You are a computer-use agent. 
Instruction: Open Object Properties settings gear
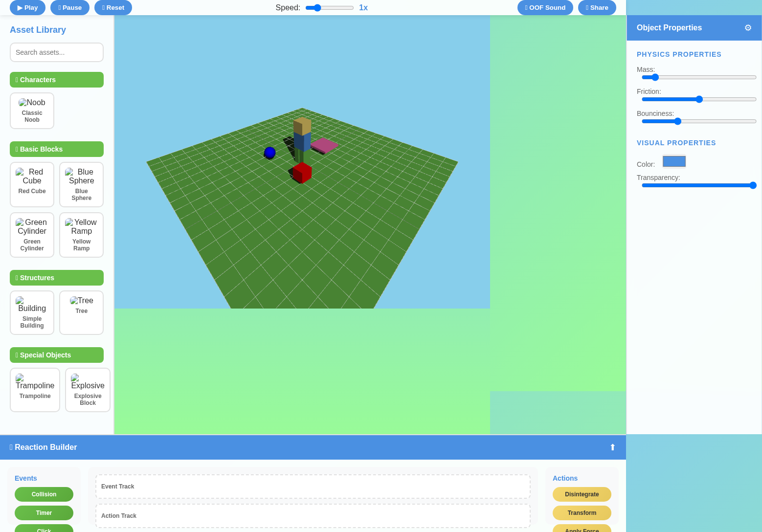click(747, 28)
